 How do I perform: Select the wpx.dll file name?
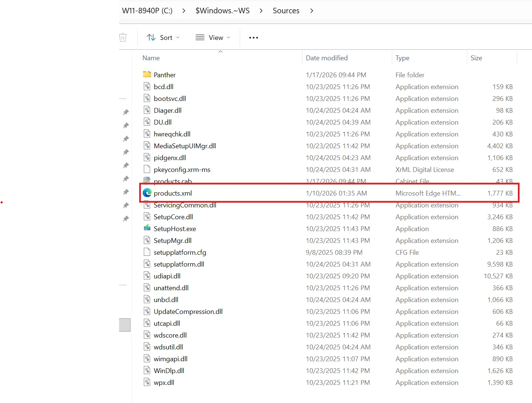coord(164,383)
